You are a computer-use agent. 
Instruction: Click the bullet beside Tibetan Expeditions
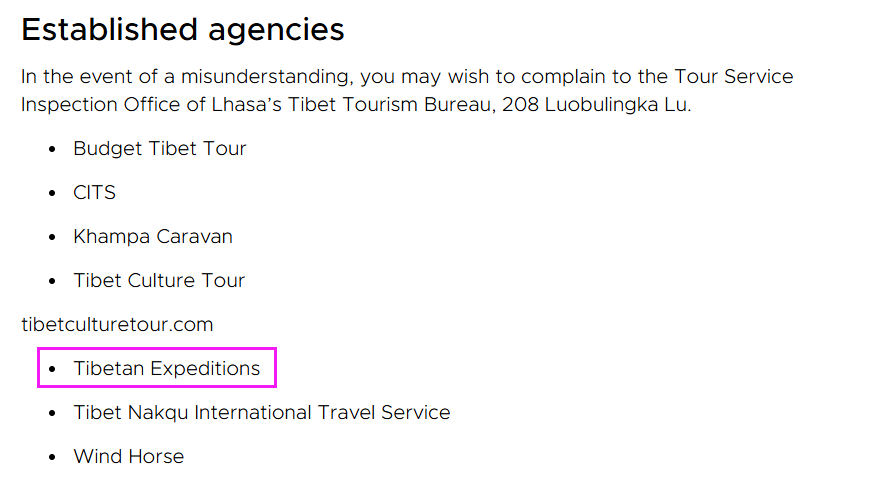pos(52,368)
